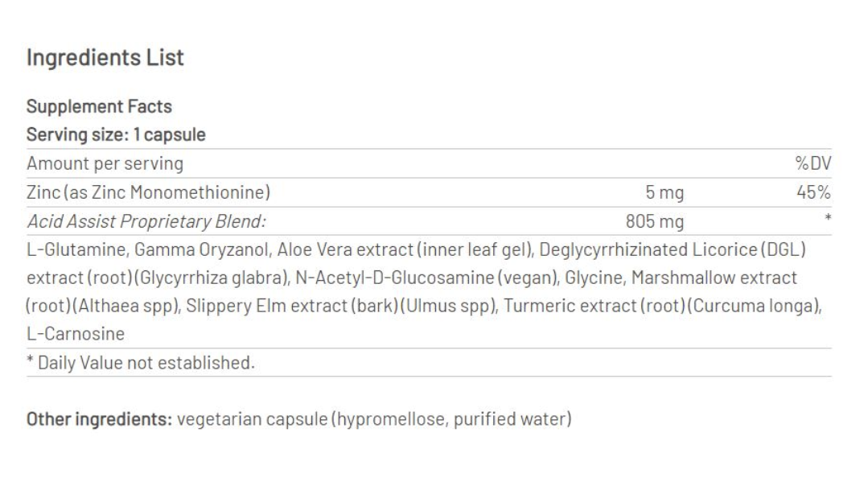
Task: Click the "Serving size: 1 capsule" line
Action: point(116,134)
